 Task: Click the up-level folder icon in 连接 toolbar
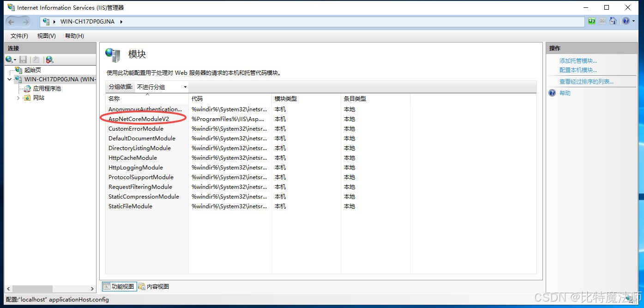36,60
